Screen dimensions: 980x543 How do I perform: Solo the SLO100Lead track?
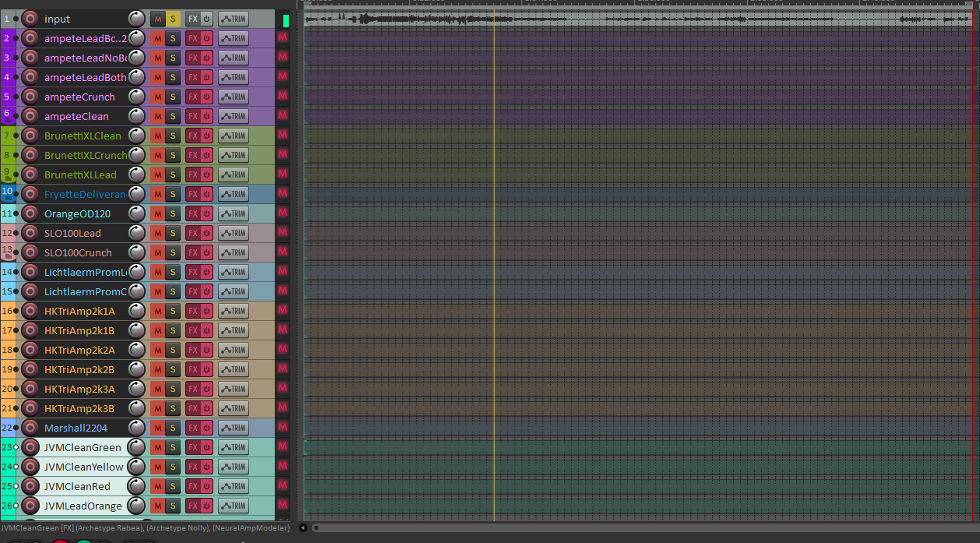(x=173, y=233)
